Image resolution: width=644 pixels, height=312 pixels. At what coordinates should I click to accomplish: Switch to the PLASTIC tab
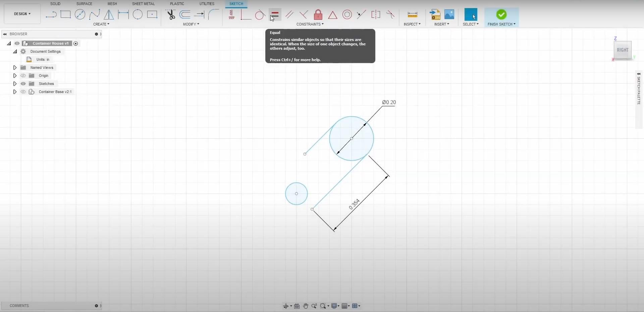pos(177,4)
